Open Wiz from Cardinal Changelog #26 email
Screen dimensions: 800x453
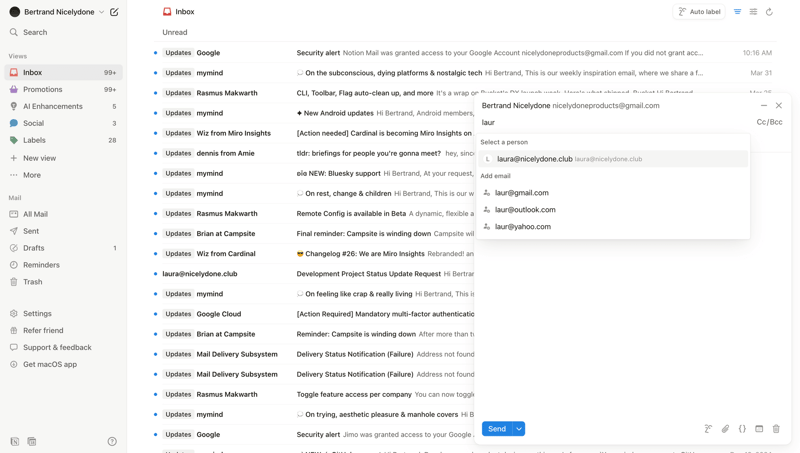[313, 254]
